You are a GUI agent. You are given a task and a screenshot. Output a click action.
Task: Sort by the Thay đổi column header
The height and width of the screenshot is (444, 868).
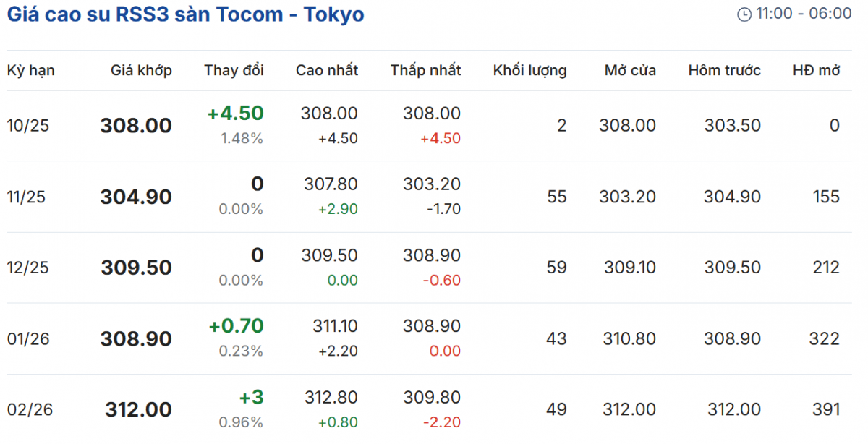click(x=234, y=70)
